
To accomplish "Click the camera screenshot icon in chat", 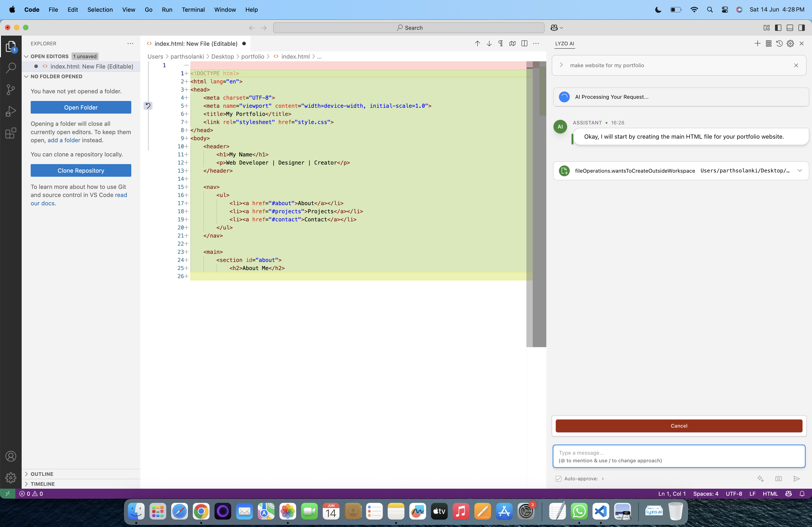I will click(x=779, y=479).
